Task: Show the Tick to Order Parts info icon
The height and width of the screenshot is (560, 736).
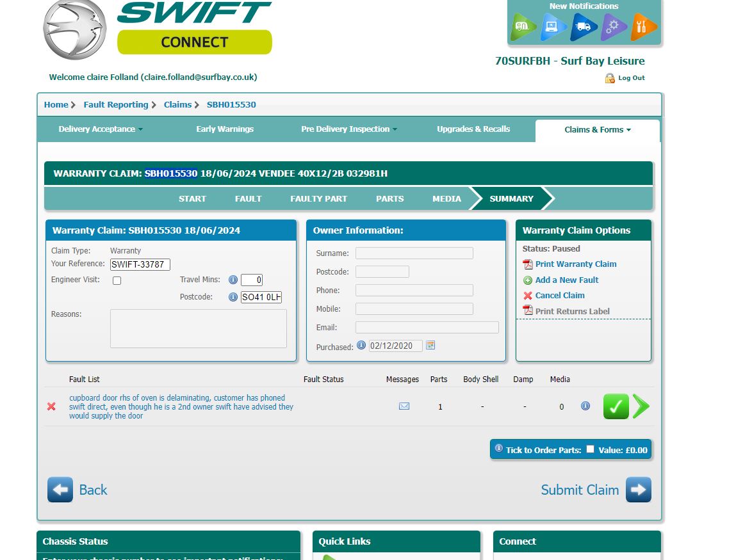Action: 499,449
